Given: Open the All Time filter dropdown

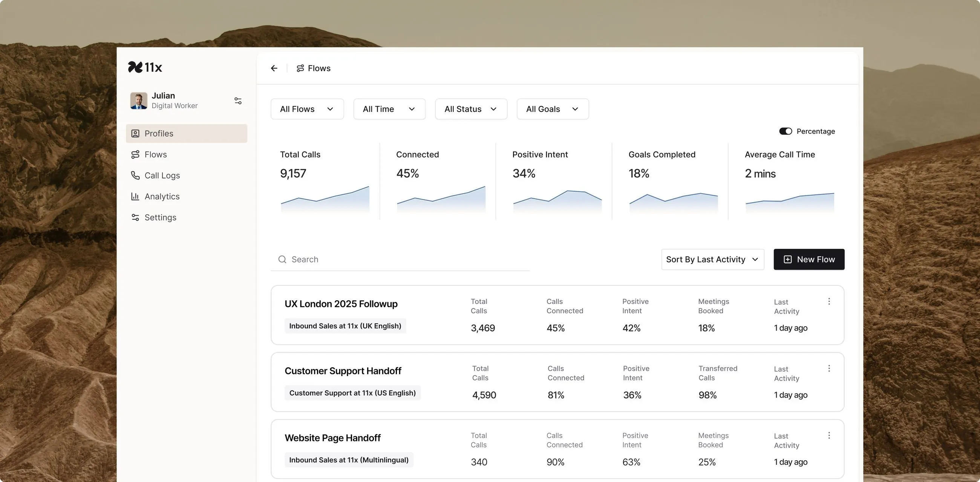Looking at the screenshot, I should click(390, 109).
